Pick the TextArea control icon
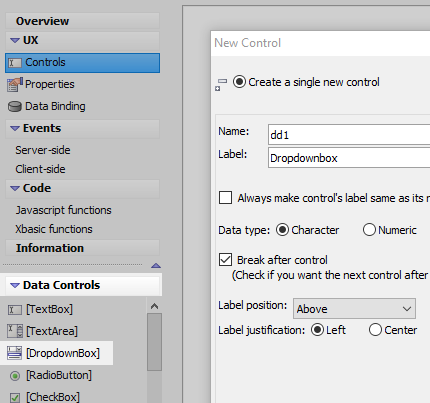Screen dimensions: 430x403 click(15, 331)
